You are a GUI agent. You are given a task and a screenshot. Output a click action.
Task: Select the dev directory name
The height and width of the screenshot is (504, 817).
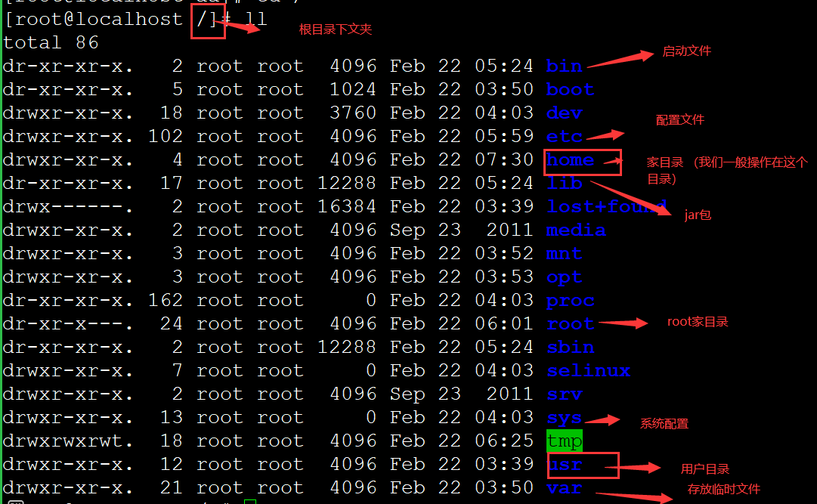pyautogui.click(x=564, y=113)
